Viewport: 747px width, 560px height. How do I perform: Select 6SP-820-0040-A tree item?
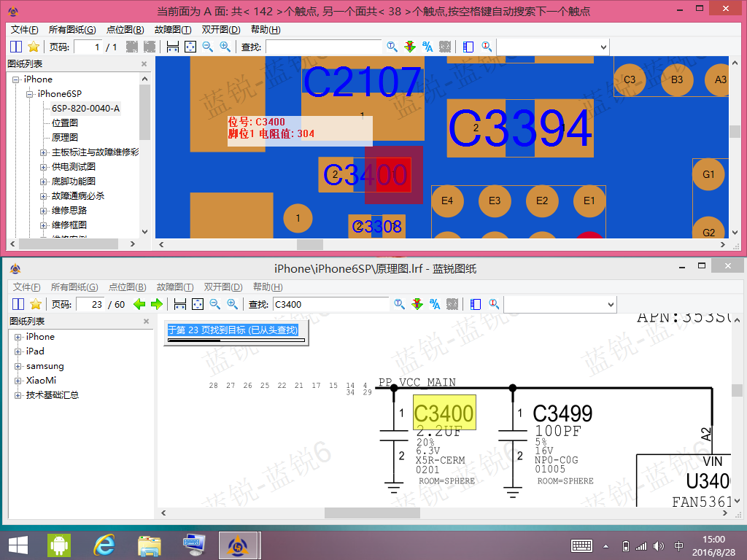[86, 109]
